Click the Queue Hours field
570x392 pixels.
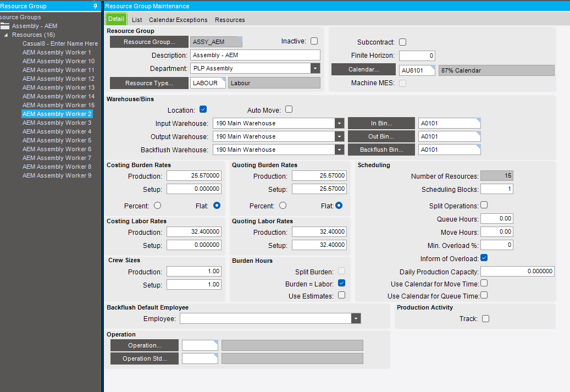pos(497,219)
